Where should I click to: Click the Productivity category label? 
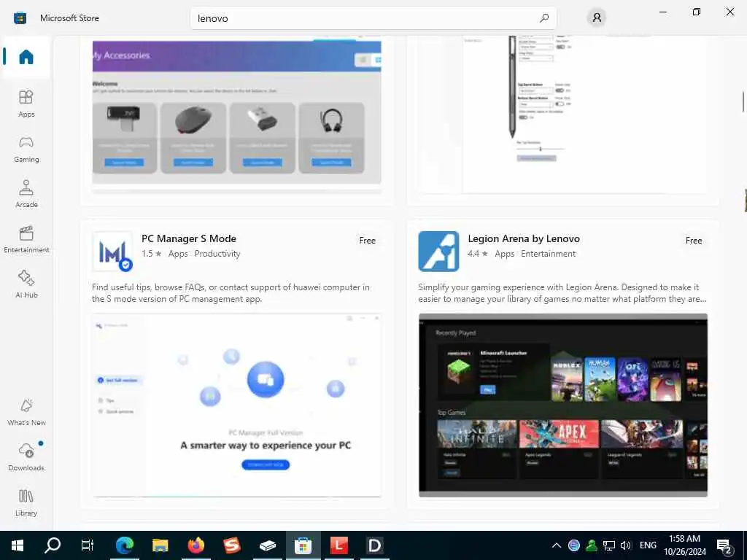tap(217, 254)
